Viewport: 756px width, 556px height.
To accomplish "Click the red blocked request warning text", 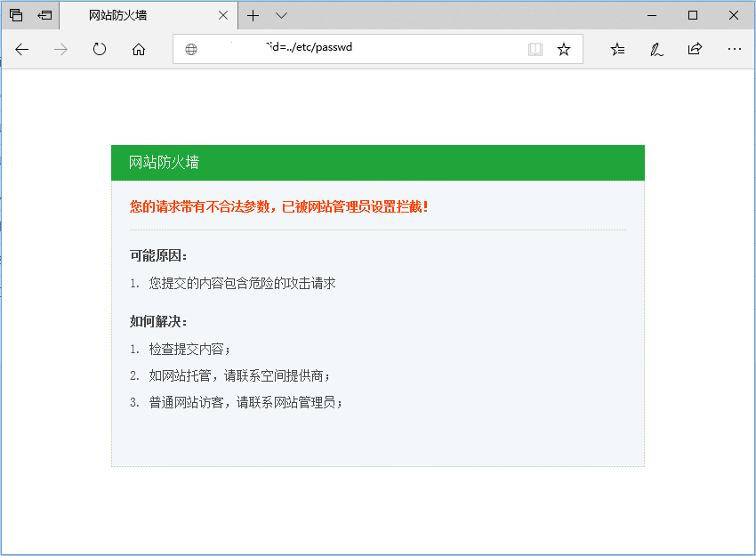I will (x=278, y=207).
